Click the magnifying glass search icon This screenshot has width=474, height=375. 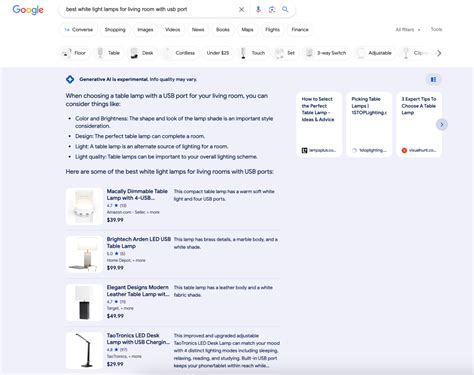(x=285, y=9)
